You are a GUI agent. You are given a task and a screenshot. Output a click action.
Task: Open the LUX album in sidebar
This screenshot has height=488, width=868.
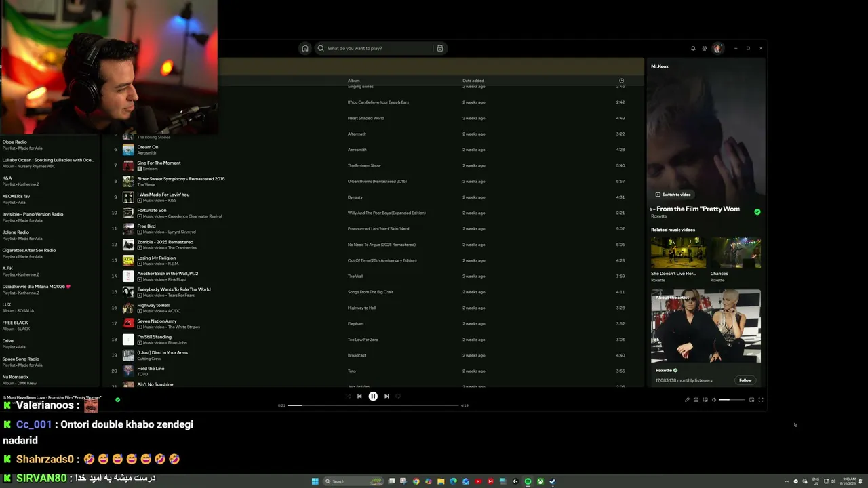(x=50, y=307)
